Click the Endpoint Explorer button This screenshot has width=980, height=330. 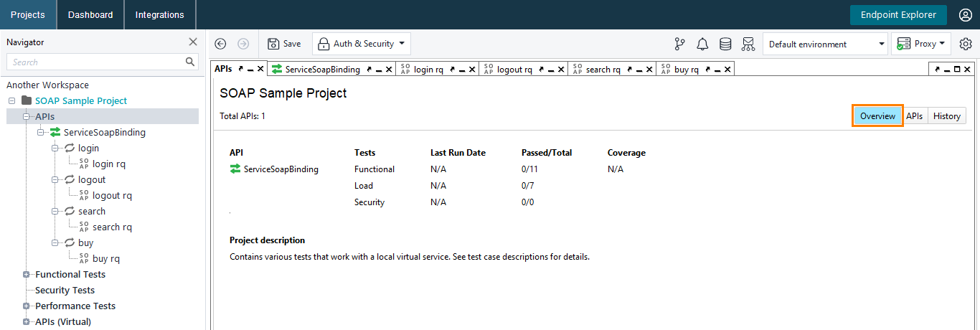[898, 14]
